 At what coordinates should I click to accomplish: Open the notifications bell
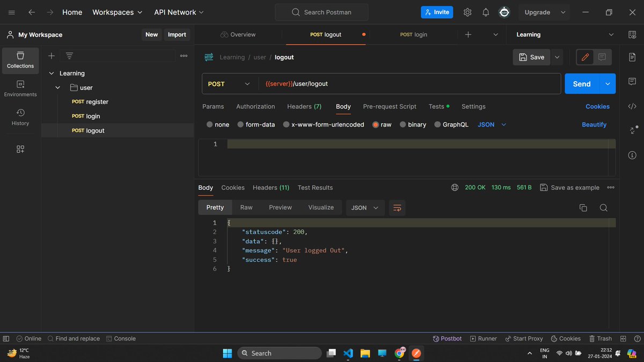point(486,12)
